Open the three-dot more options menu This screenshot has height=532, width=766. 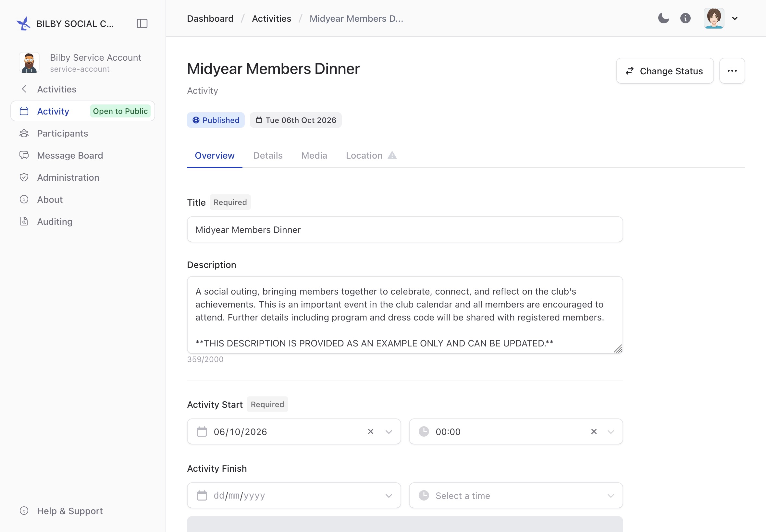[x=732, y=71]
